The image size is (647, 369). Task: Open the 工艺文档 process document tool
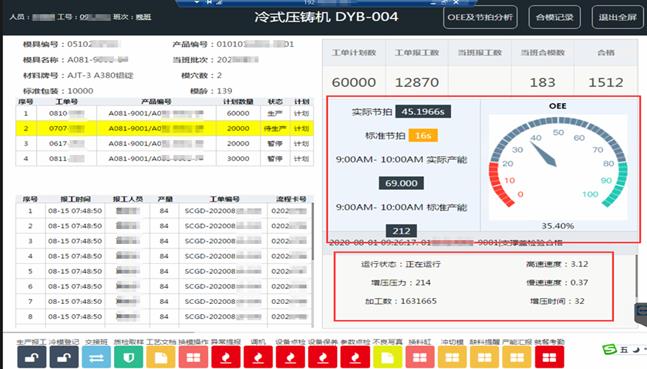click(161, 357)
